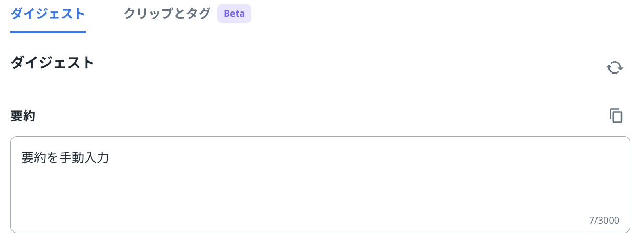Click the character count in summary box corner

604,221
